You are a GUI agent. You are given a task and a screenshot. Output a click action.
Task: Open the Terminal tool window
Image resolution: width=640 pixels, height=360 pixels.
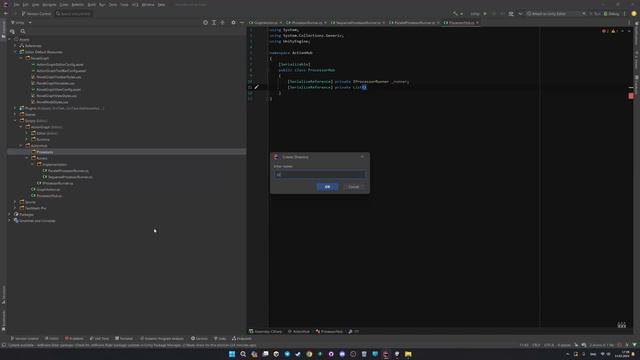(124, 338)
